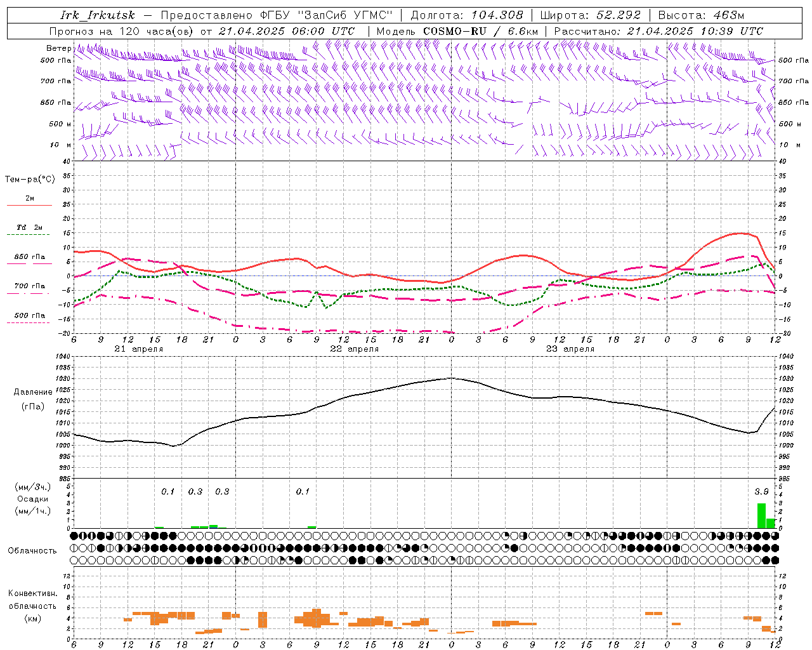Viewport: 812px width, 650px height.
Task: Click "500 м" on the wind panel's left axis
Action: pos(60,124)
